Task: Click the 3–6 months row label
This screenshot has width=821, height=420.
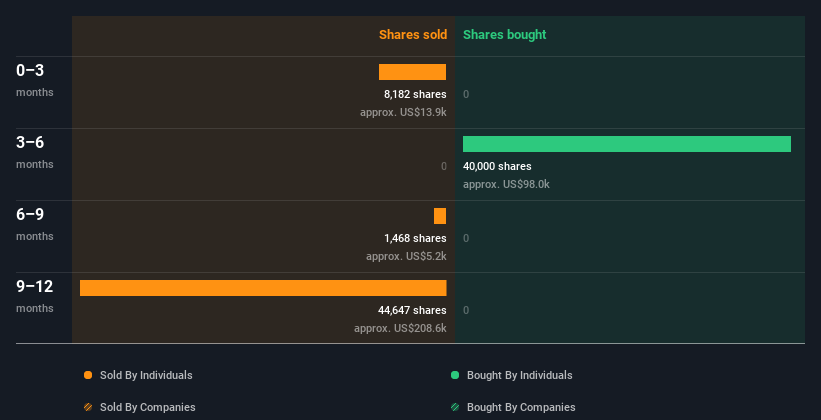Action: (x=35, y=152)
